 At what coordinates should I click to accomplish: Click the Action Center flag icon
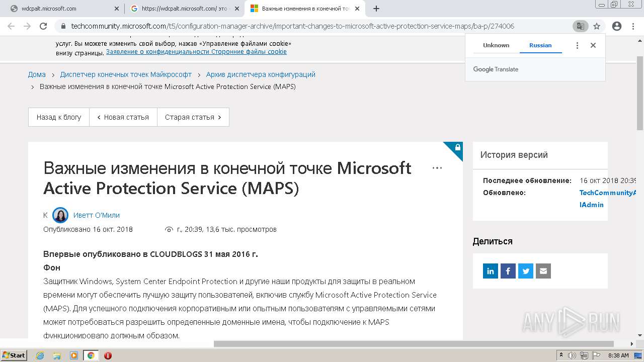(x=595, y=355)
